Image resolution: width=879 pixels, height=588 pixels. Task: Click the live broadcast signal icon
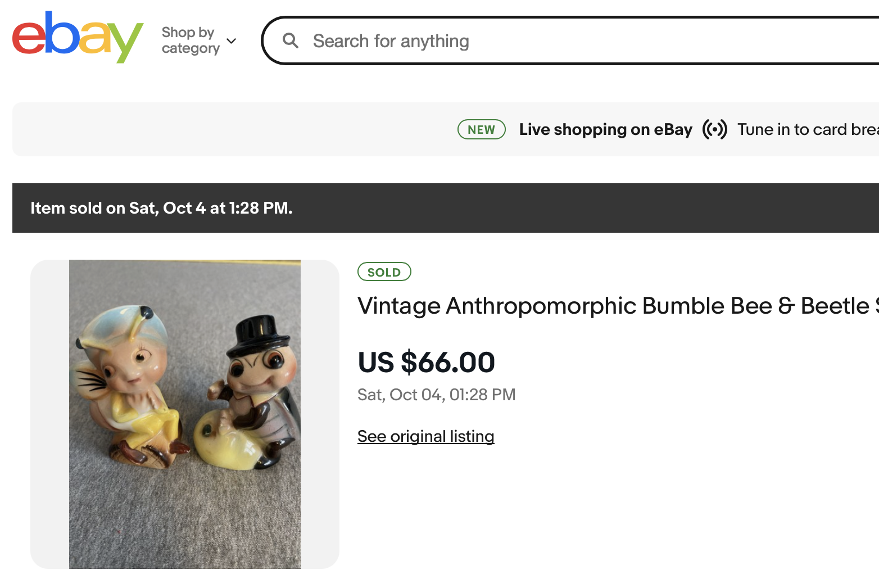pos(714,129)
